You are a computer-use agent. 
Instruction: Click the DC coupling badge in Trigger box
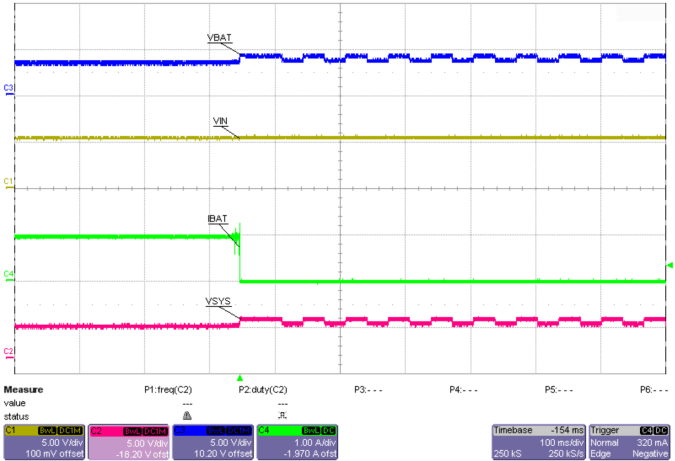tap(661, 431)
